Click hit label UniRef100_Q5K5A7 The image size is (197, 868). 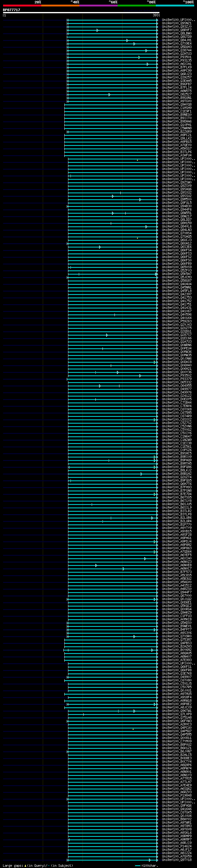177,274
